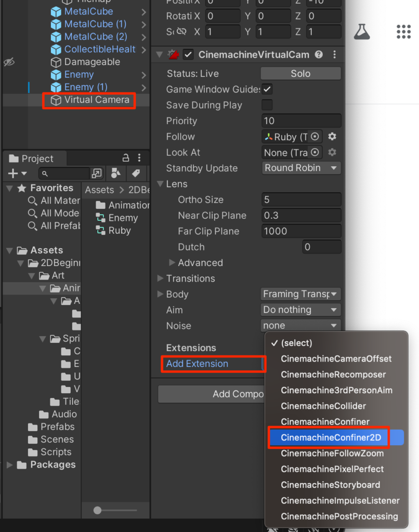The image size is (419, 532).
Task: Enable the Save During Play checkbox
Action: coord(267,105)
